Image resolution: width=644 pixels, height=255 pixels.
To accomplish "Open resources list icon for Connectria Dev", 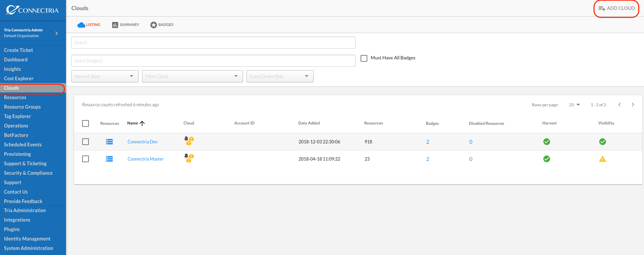I will [x=109, y=142].
